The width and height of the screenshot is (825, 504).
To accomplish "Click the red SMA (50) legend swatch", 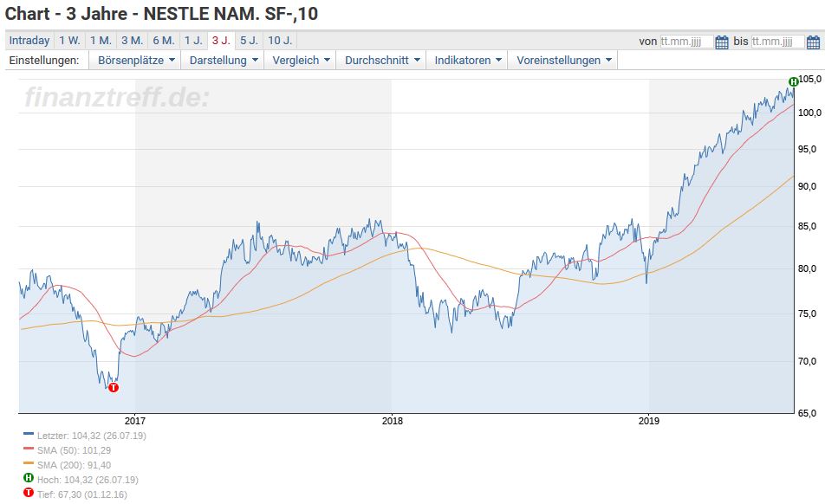I will 29,449.
